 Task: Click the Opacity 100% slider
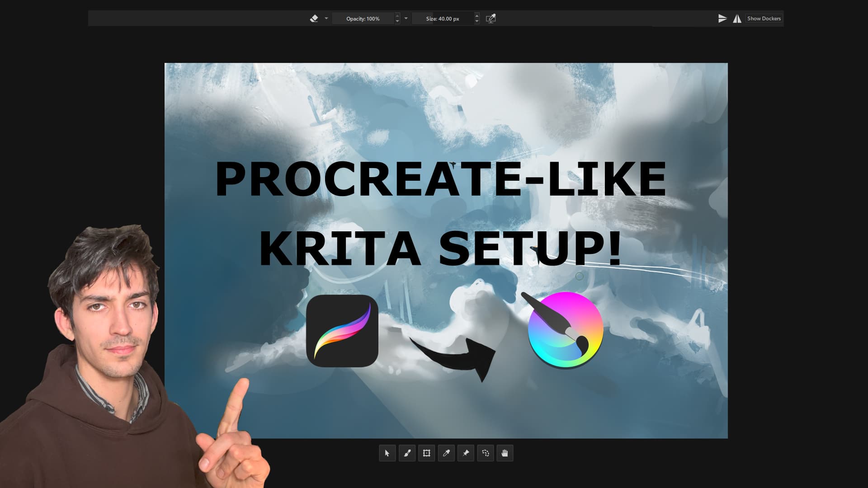[x=363, y=19]
